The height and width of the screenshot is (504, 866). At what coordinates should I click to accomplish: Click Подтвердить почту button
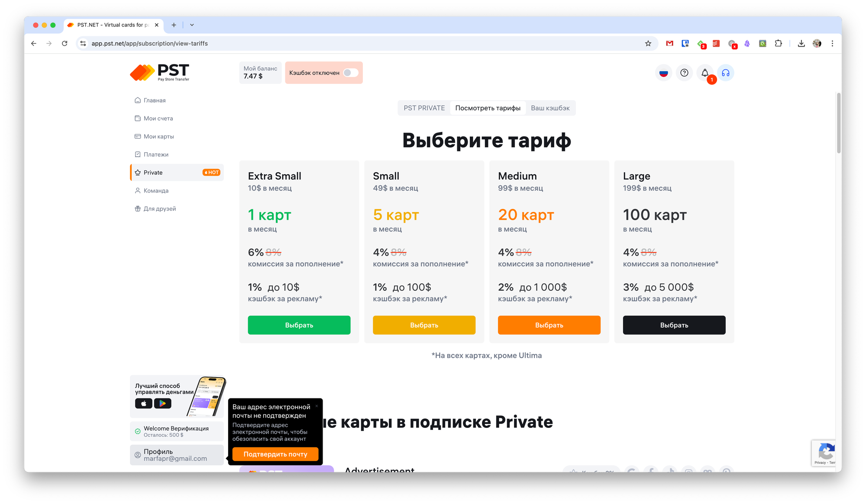tap(275, 454)
